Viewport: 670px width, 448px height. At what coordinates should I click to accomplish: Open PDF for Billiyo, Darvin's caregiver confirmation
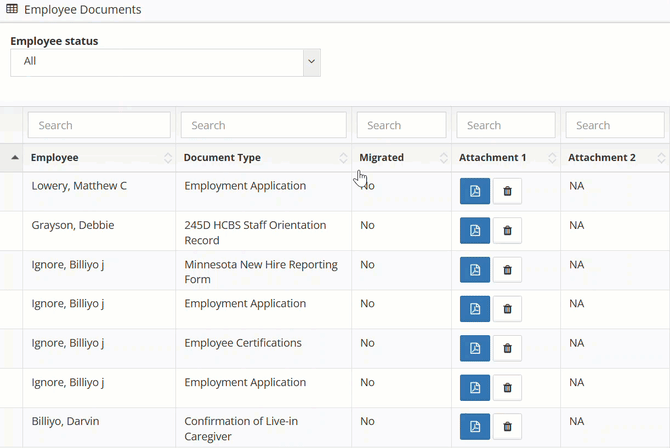(474, 426)
